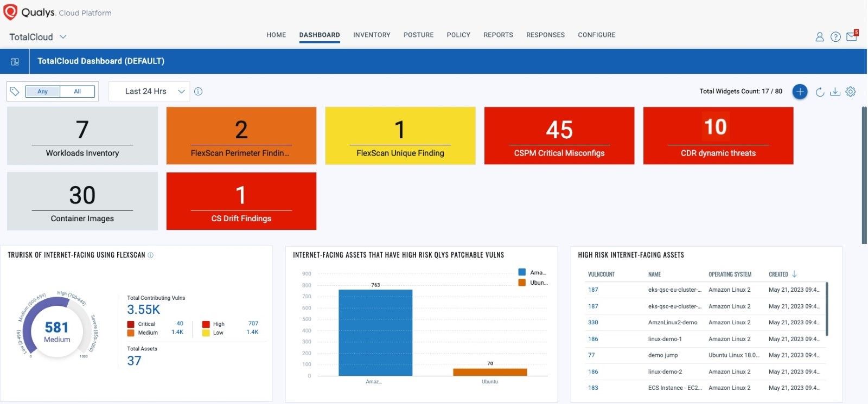Click the 581 Medium TruRisk gauge
Screen dimensions: 868x404
57,331
